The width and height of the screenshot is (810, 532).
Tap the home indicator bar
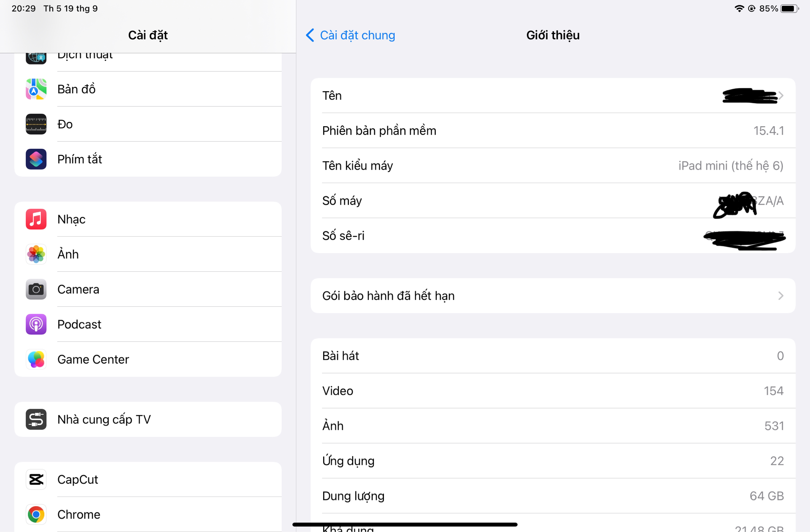click(405, 524)
